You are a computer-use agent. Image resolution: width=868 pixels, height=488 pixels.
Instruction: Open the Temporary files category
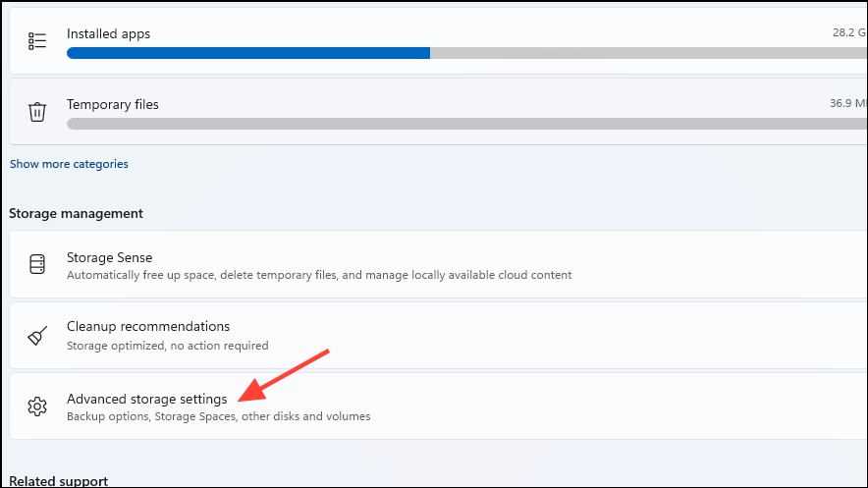[x=438, y=112]
